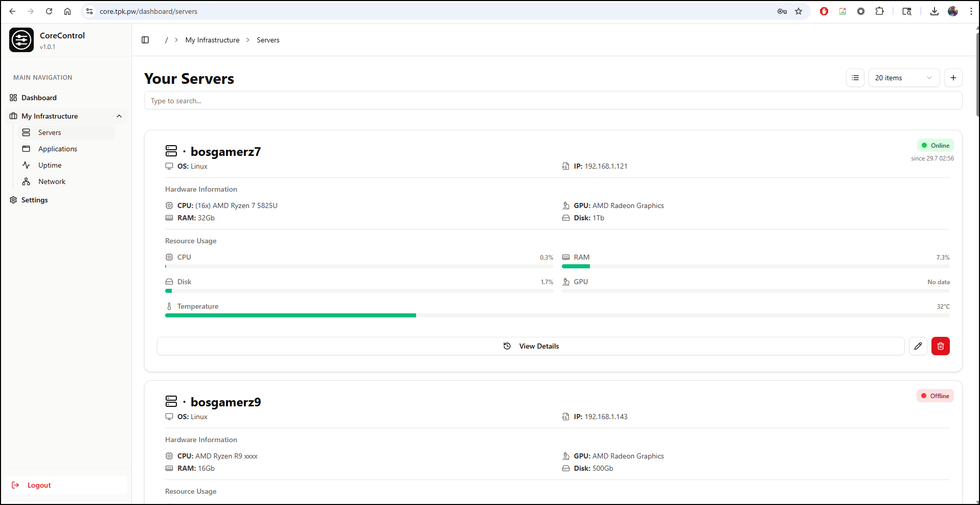Viewport: 980px width, 505px height.
Task: Click the CoreControl logo icon
Action: [x=21, y=40]
